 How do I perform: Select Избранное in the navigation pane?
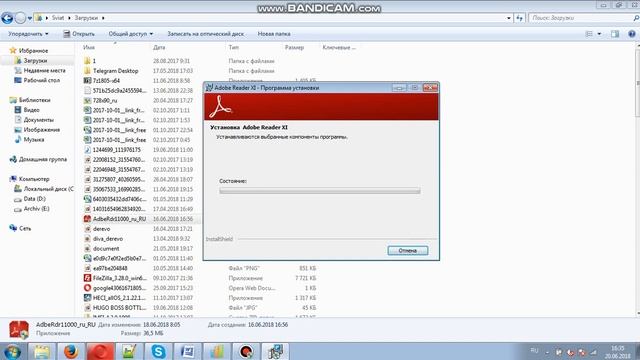(29, 51)
